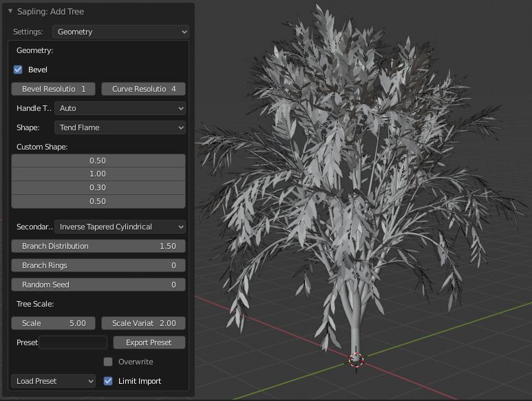Image resolution: width=532 pixels, height=401 pixels.
Task: Click the first Custom Shape value 0.50
Action: click(98, 161)
